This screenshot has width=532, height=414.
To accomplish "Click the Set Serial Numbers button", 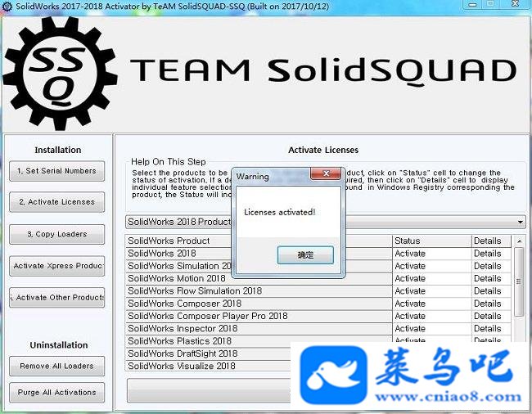I will (x=56, y=171).
